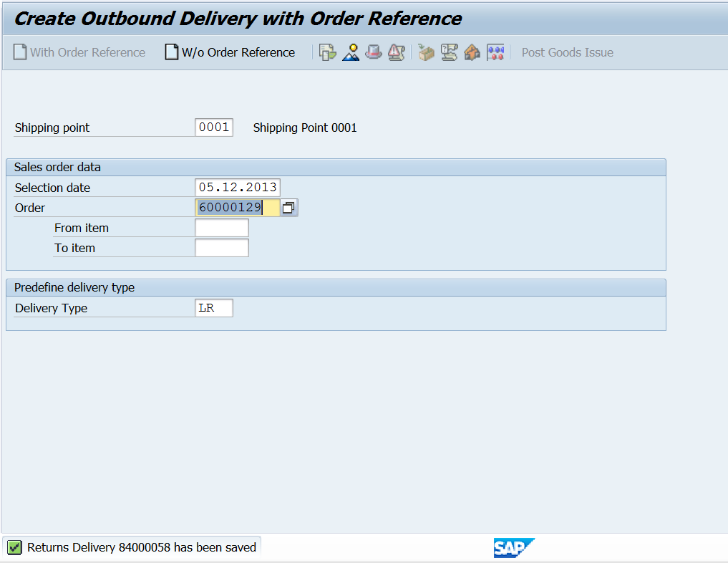728x563 pixels.
Task: Open the search help for the Order field
Action: 289,207
